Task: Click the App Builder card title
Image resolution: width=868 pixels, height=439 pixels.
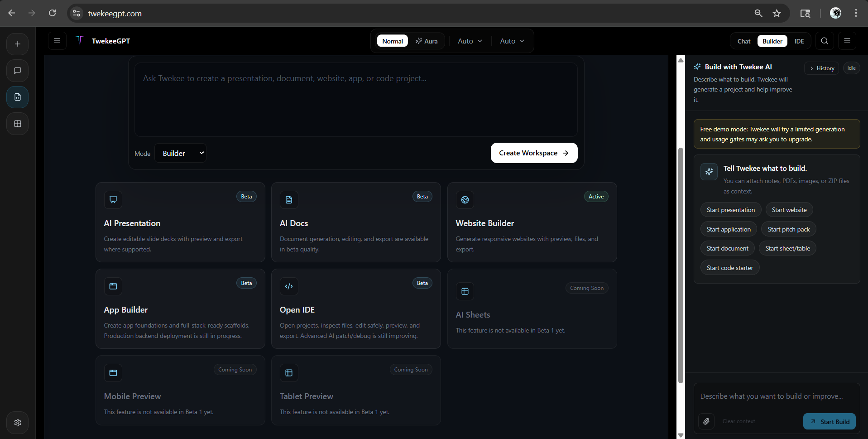Action: coord(125,310)
